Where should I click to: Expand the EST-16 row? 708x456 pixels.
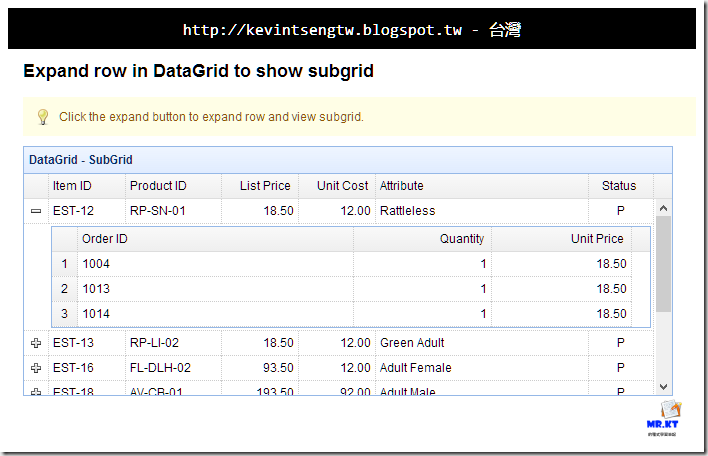point(37,368)
